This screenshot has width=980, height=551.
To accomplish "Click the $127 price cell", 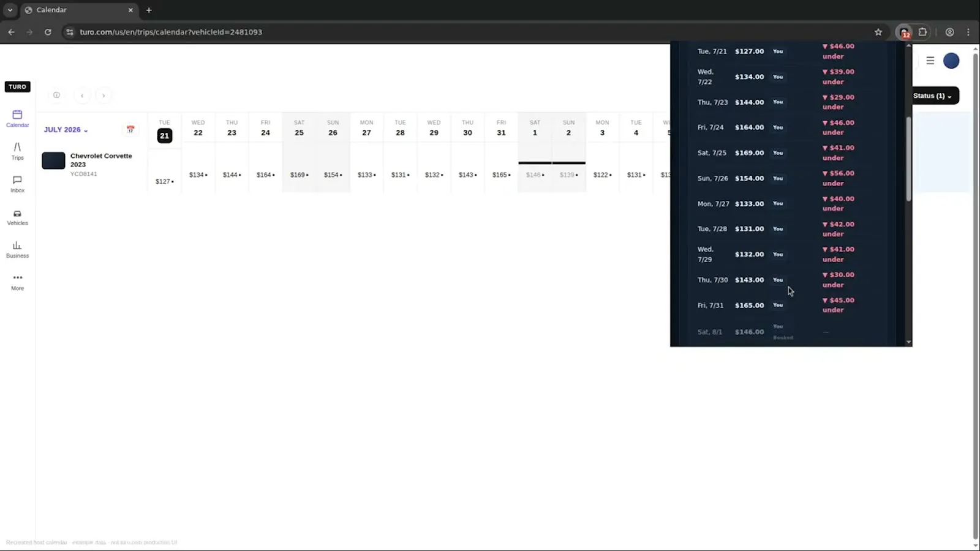I will click(x=164, y=182).
